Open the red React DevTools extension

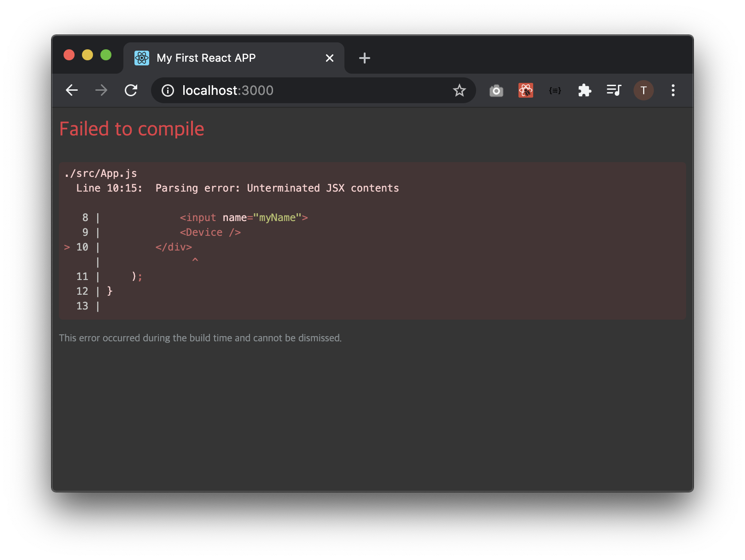tap(526, 90)
